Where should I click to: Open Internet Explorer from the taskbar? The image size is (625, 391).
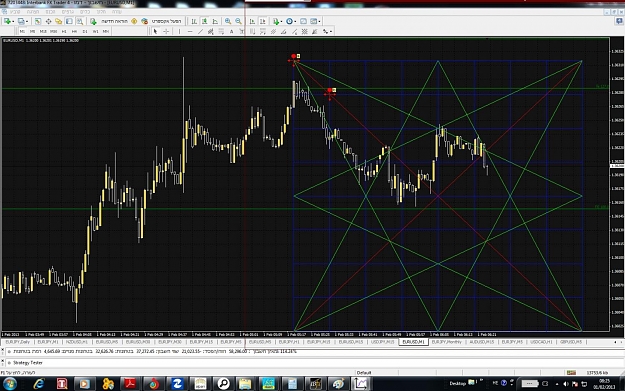pos(39,384)
